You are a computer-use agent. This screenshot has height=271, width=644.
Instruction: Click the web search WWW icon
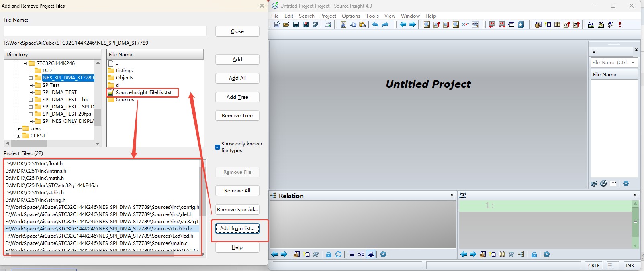tap(476, 24)
